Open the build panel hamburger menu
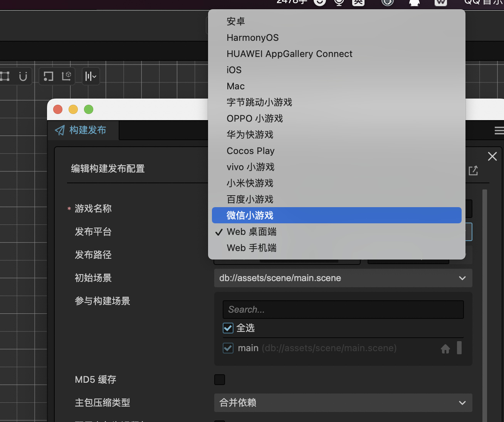 pyautogui.click(x=499, y=131)
